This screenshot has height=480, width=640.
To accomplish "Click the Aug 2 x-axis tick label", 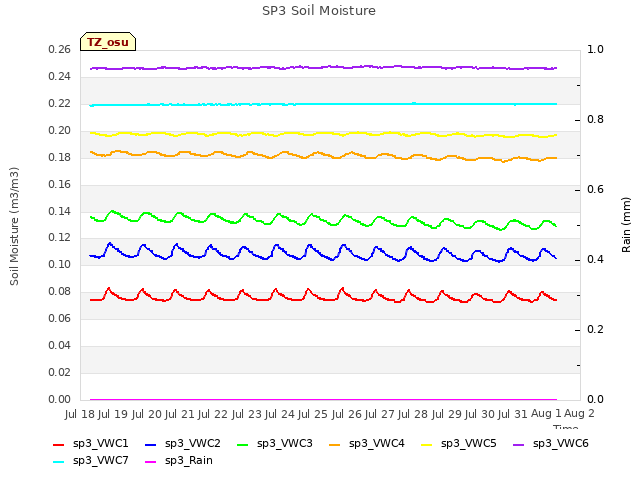I will tap(579, 413).
